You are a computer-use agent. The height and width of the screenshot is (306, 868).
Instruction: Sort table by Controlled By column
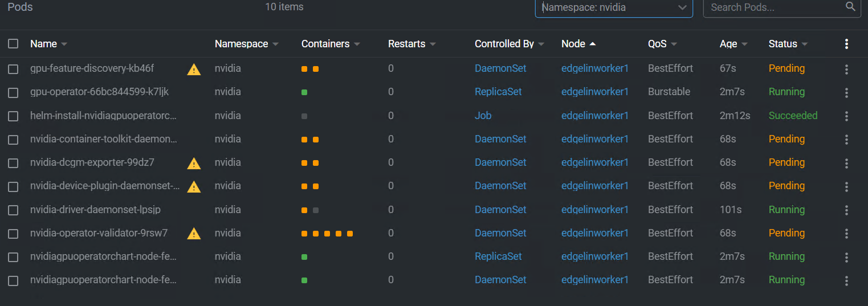tap(510, 44)
